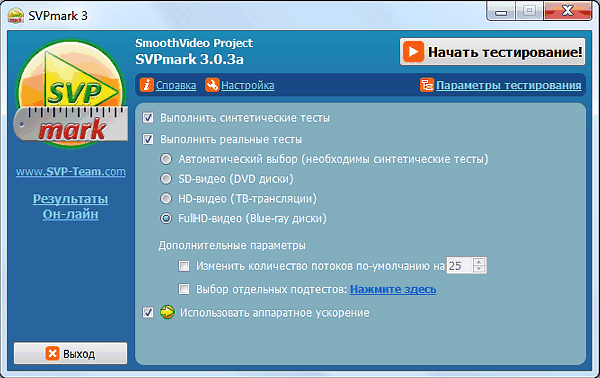
Task: Start testing with Начать тестирование button
Action: coord(492,52)
